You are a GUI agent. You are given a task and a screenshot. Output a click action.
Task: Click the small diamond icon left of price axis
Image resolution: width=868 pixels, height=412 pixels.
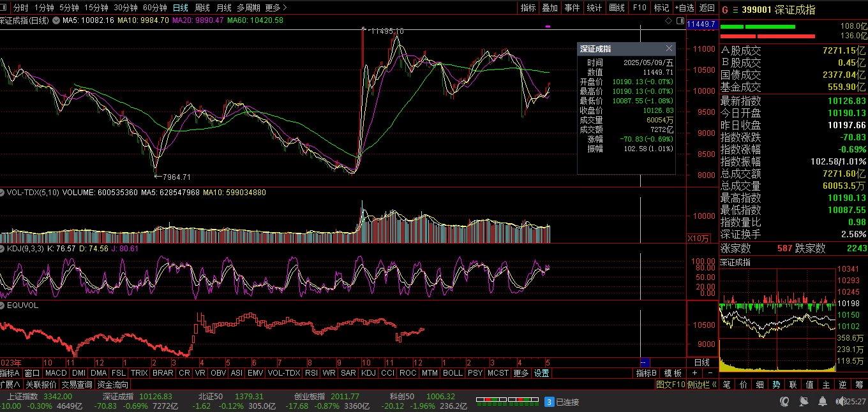click(x=668, y=20)
